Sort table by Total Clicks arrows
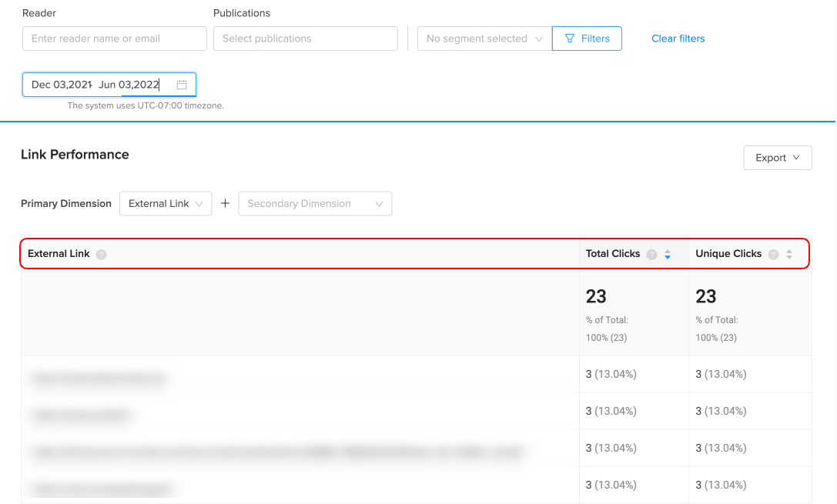This screenshot has width=837, height=504. point(668,254)
